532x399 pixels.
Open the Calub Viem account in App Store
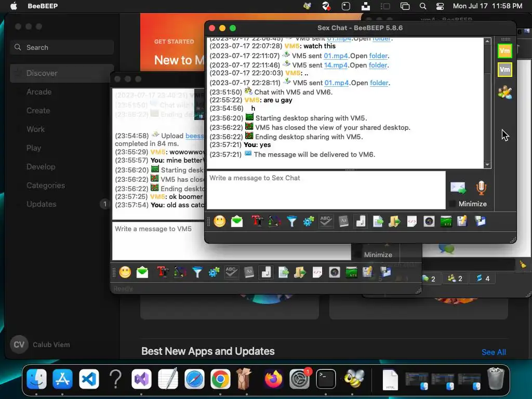tap(41, 344)
